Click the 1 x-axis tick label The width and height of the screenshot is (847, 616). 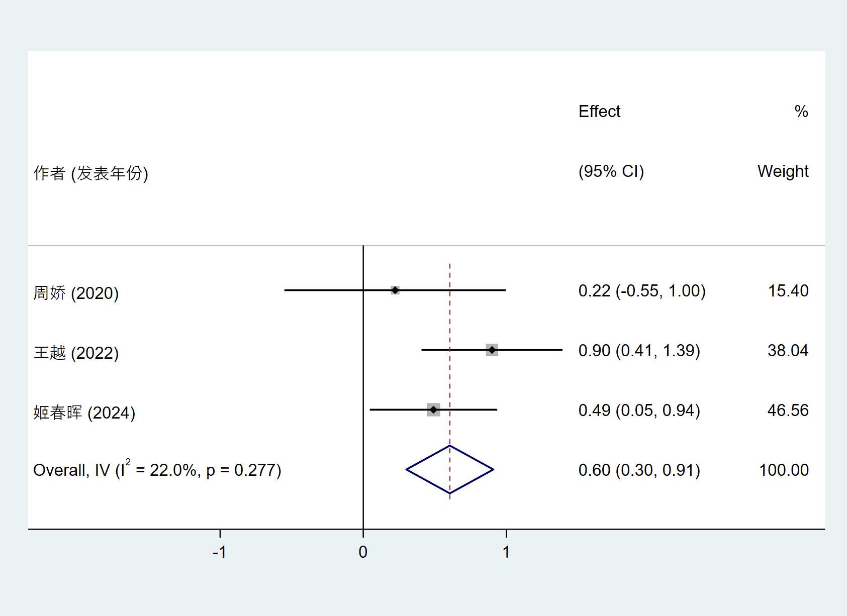(506, 552)
